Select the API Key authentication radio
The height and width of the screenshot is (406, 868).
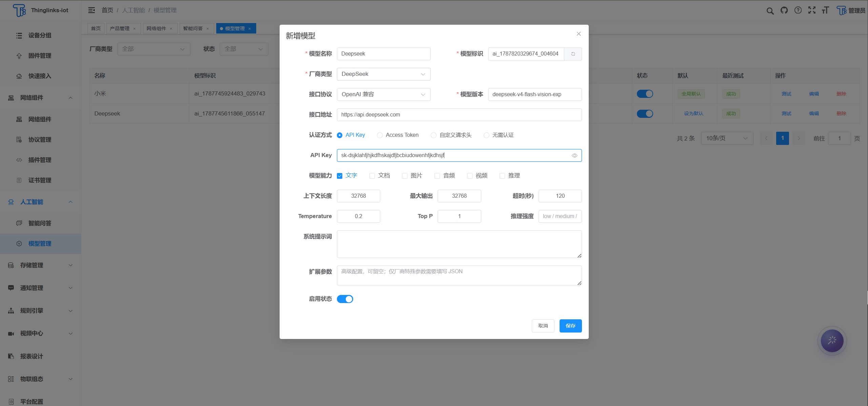coord(340,135)
